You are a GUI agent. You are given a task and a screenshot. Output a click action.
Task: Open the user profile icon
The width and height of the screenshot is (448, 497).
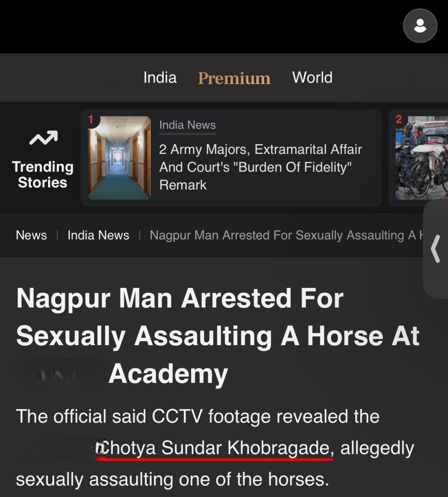[x=420, y=26]
